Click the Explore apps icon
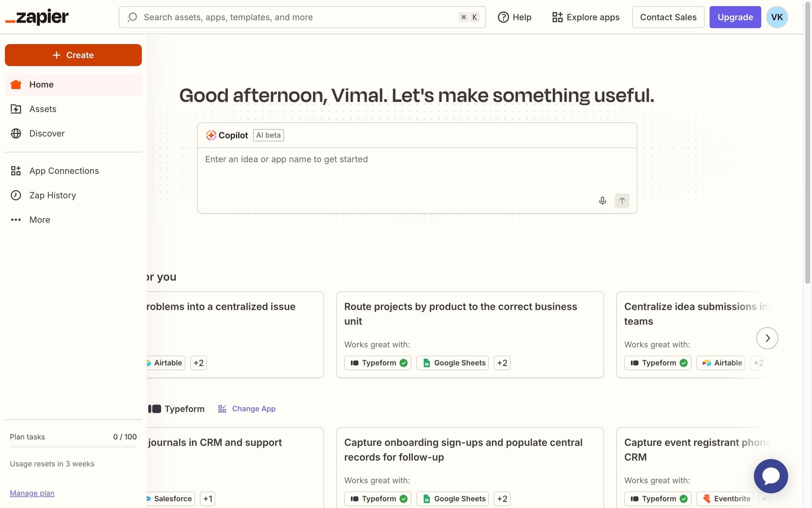Image resolution: width=812 pixels, height=508 pixels. coord(557,17)
